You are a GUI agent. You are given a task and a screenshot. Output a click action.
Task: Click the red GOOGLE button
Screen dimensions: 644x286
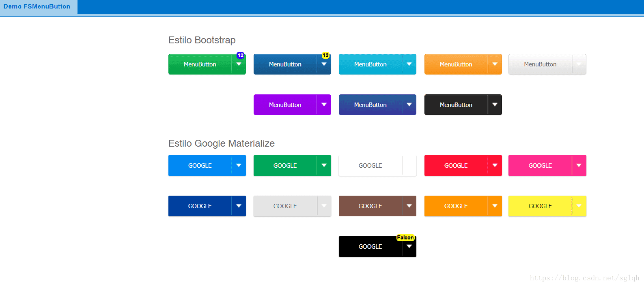(x=456, y=166)
